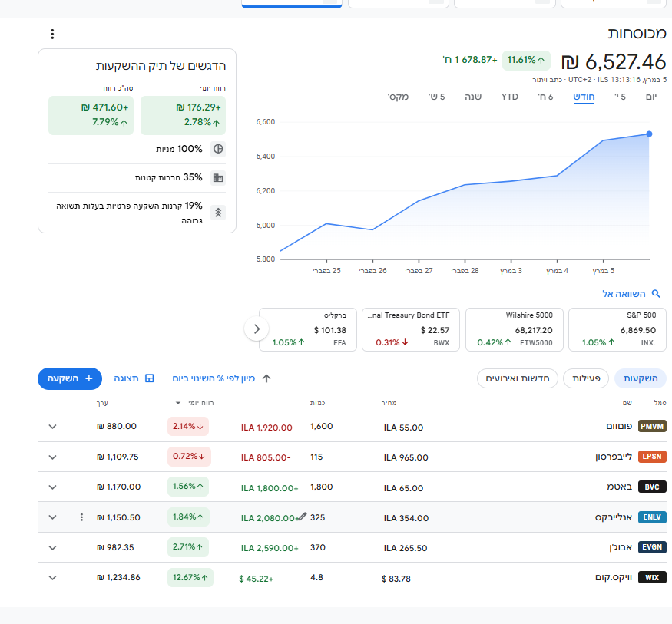Click the chart's last data point marker
Image resolution: width=672 pixels, height=624 pixels.
[649, 134]
